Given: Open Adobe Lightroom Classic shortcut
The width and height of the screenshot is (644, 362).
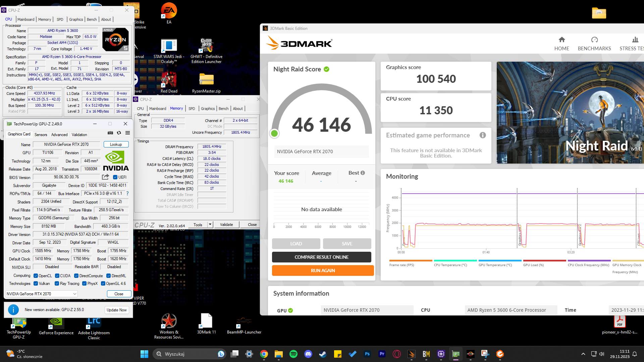Looking at the screenshot, I should tap(94, 328).
